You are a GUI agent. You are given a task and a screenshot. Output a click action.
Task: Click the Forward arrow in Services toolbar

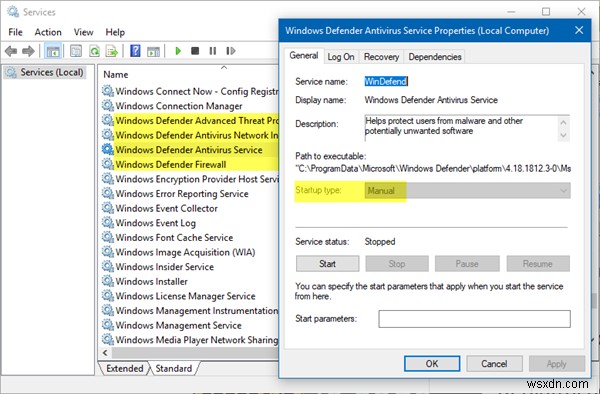pyautogui.click(x=28, y=51)
